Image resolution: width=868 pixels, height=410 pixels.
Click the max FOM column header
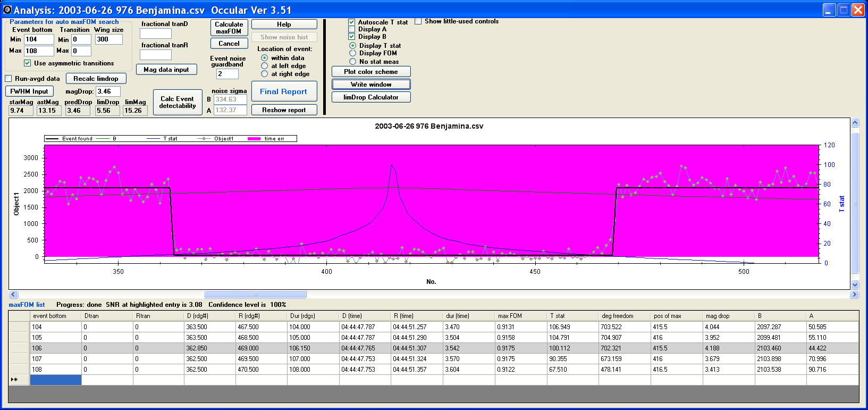[521, 316]
